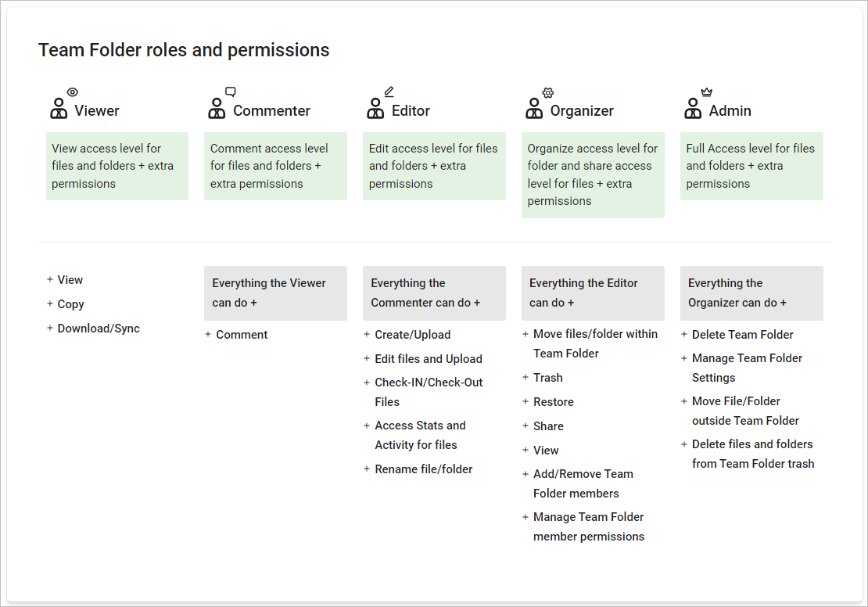Click the 'Team Folder roles and permissions' heading
Image resolution: width=868 pixels, height=607 pixels.
click(184, 50)
